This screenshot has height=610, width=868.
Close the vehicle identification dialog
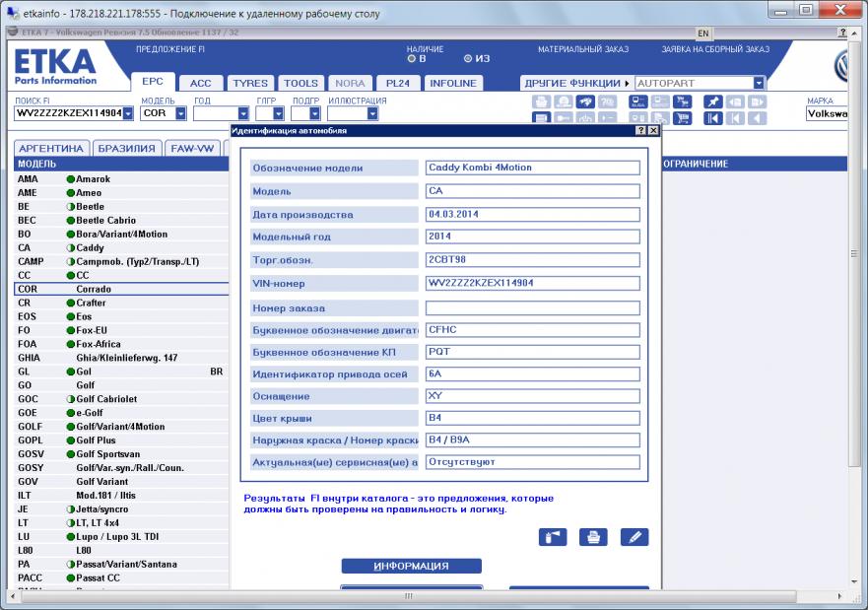point(653,131)
